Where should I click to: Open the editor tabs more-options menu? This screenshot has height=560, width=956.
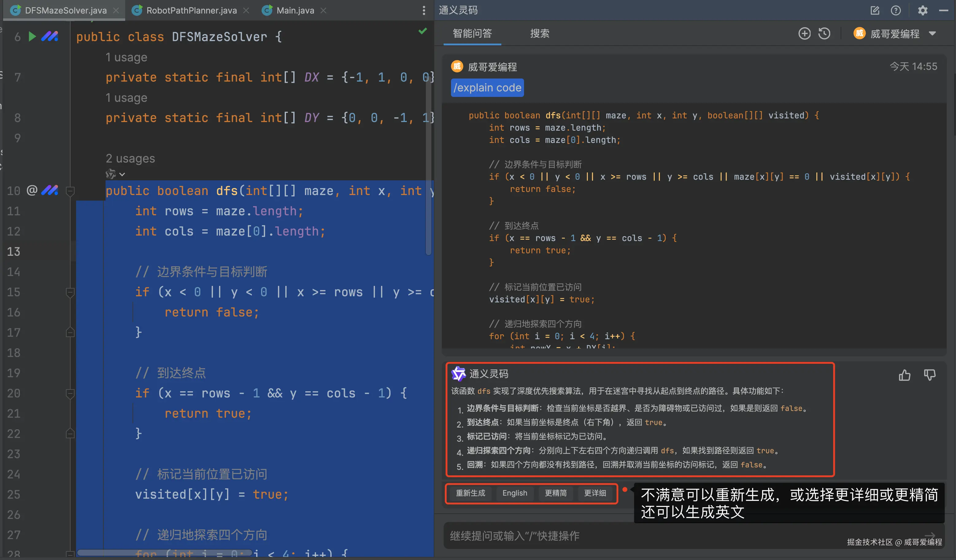[424, 11]
